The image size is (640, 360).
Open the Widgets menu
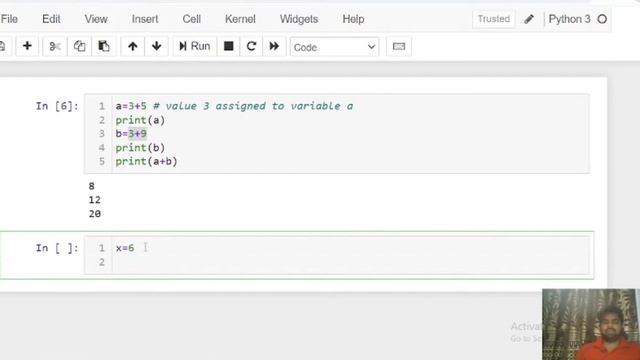point(299,19)
